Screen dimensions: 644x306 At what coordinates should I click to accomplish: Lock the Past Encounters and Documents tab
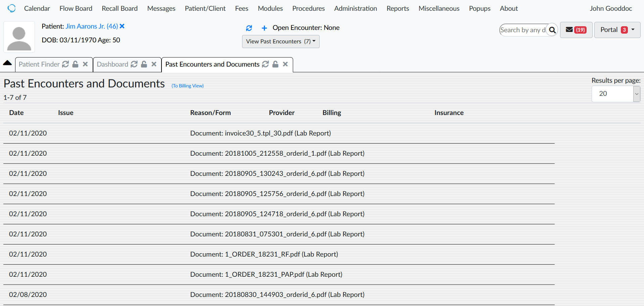pyautogui.click(x=275, y=64)
